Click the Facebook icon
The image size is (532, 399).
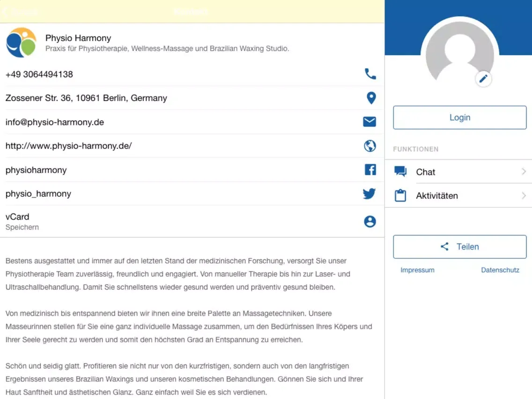(x=370, y=170)
